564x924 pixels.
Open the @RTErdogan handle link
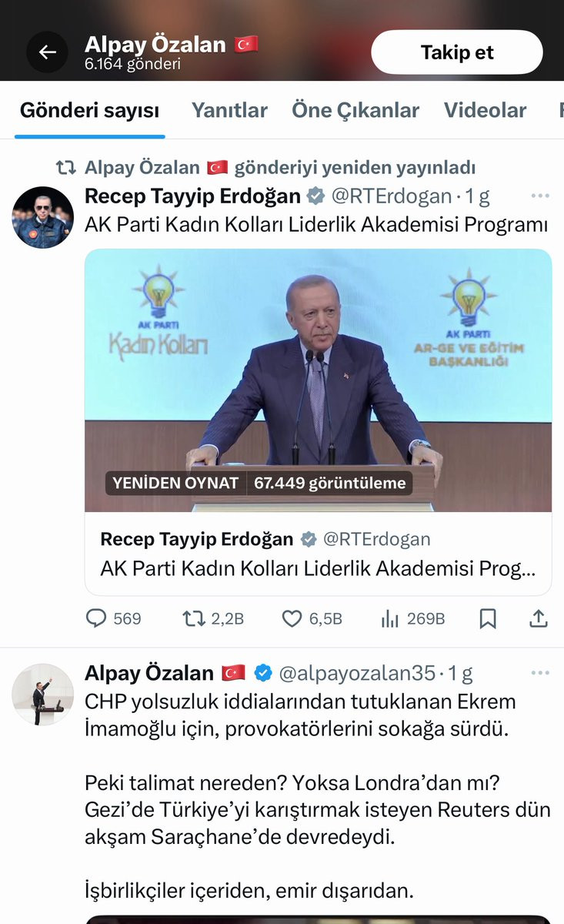(x=391, y=196)
